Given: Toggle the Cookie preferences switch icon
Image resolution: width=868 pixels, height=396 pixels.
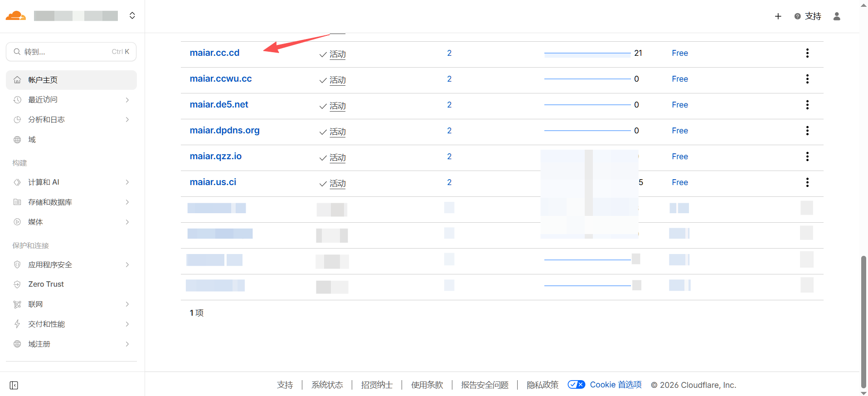Looking at the screenshot, I should [576, 385].
